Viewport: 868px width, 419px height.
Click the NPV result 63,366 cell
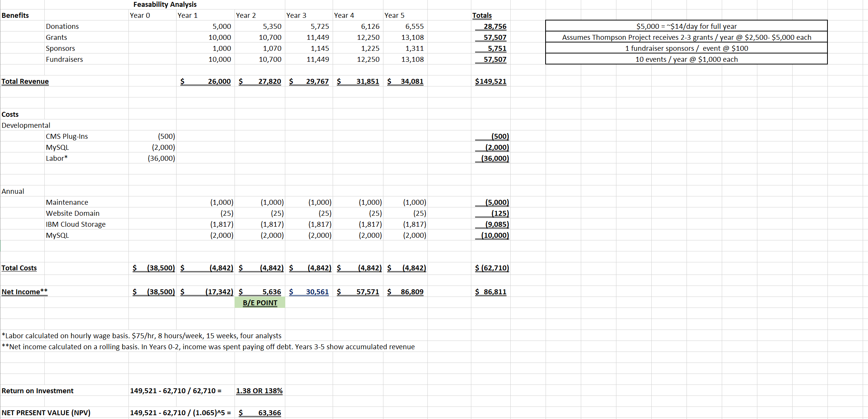pos(269,413)
